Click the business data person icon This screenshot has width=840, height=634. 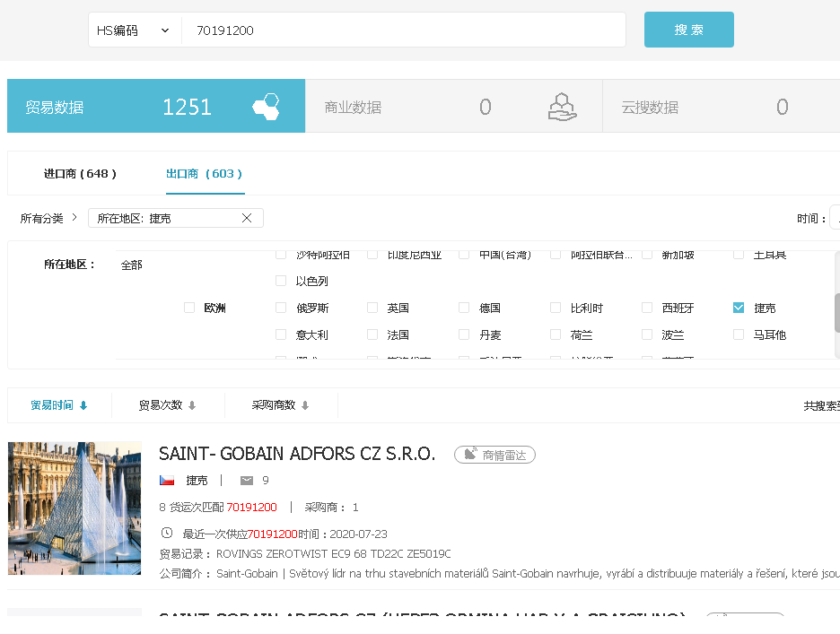coord(562,107)
